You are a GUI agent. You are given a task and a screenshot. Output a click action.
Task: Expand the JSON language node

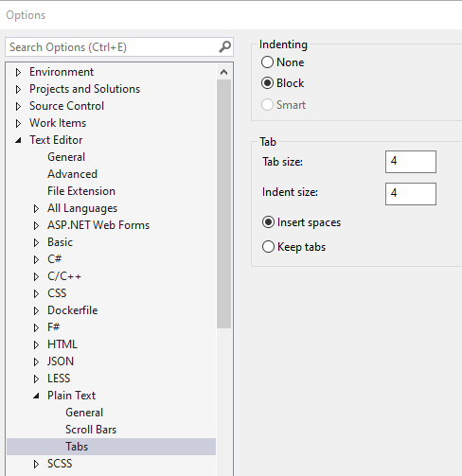click(36, 361)
